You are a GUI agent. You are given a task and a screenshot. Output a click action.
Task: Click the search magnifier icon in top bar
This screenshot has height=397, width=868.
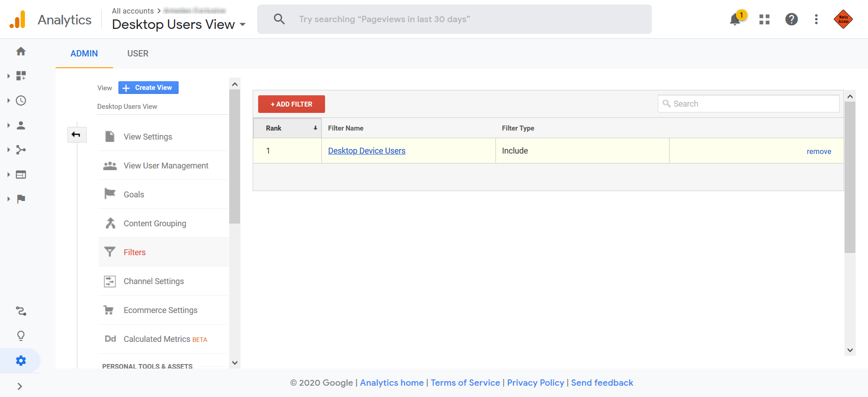[x=279, y=19]
